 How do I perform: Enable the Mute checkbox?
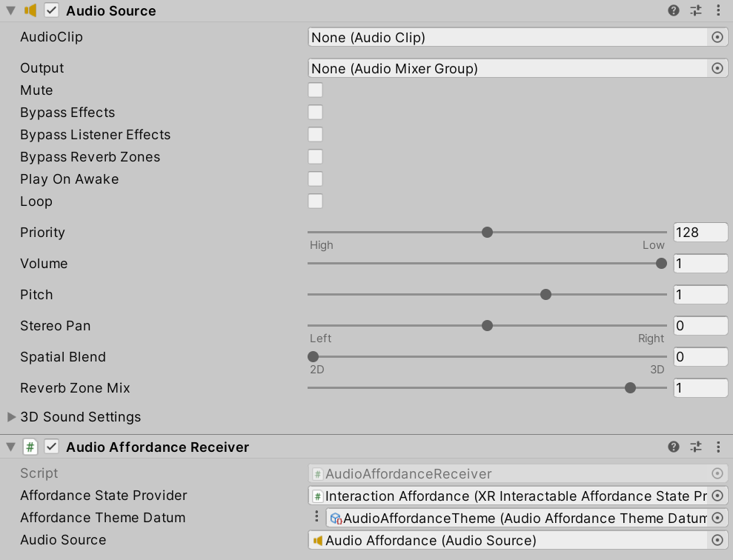point(314,90)
